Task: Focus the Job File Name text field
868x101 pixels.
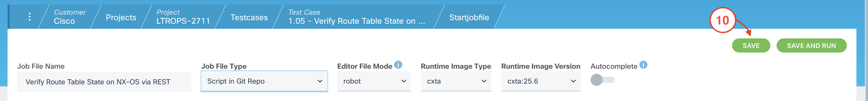Action: [x=104, y=82]
